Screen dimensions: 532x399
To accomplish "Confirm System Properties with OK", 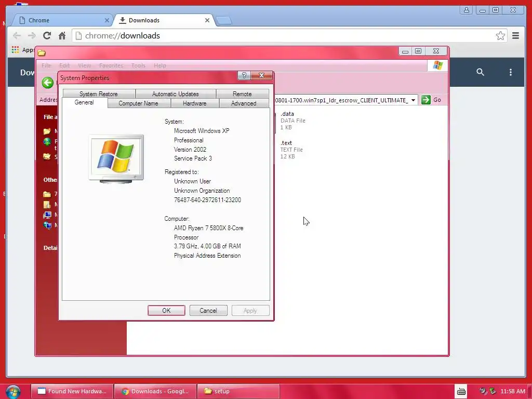I will (x=166, y=311).
